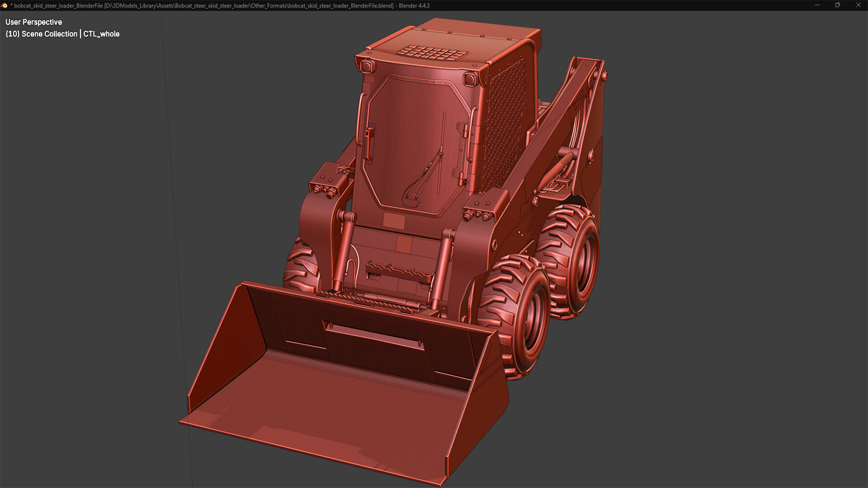Minimize the Blender window
Image resolution: width=868 pixels, height=488 pixels.
[817, 5]
